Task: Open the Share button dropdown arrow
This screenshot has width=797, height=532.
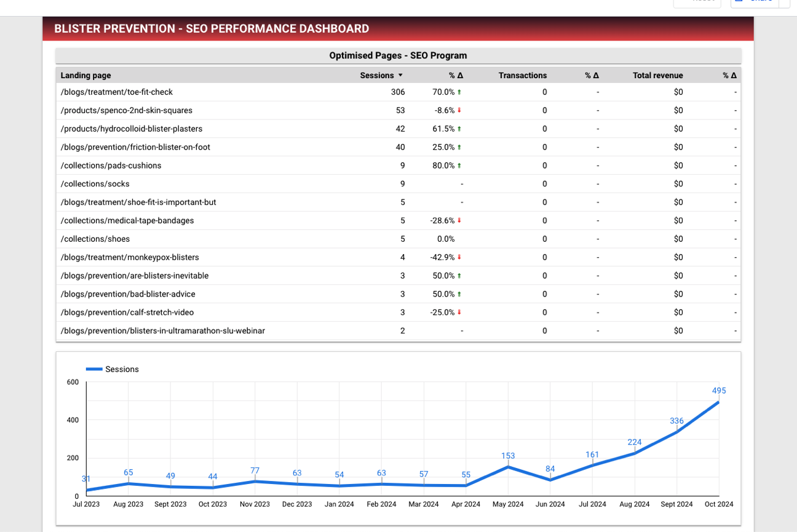Action: point(784,2)
